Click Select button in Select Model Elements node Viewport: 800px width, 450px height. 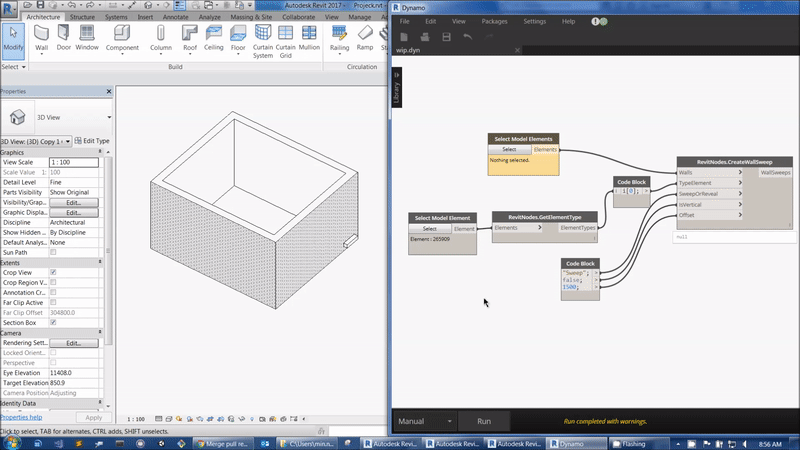pos(509,149)
